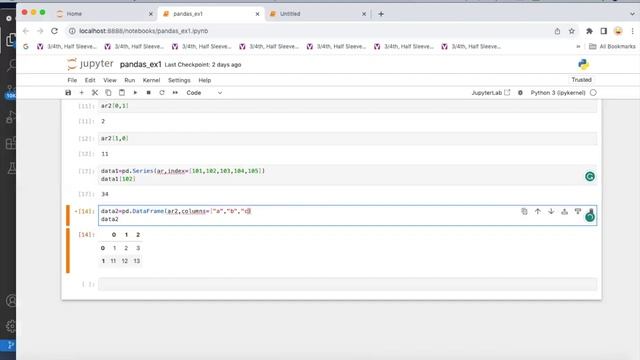Open All Bookmarks folder
Image resolution: width=640 pixels, height=360 pixels.
(x=612, y=47)
